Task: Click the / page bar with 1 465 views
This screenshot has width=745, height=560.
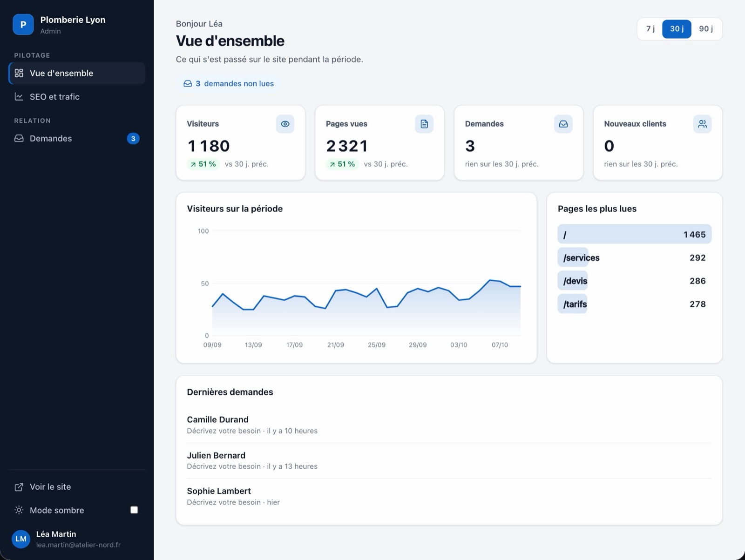Action: [634, 234]
